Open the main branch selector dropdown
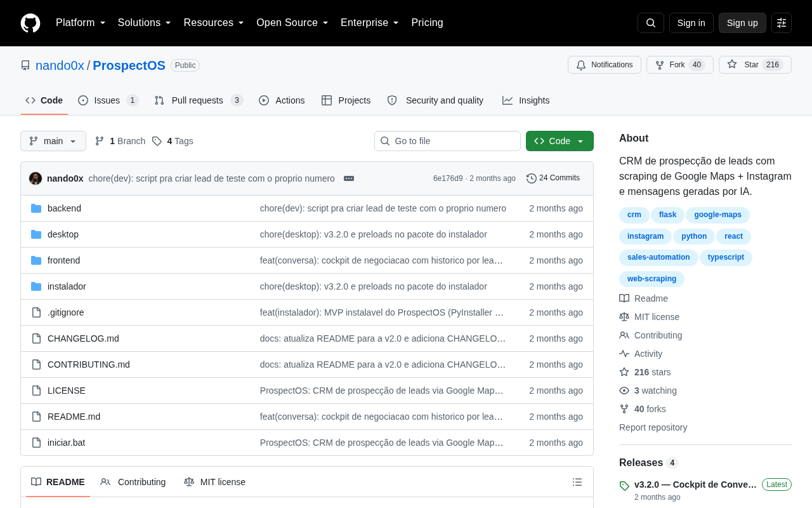The width and height of the screenshot is (812, 508). click(x=53, y=141)
